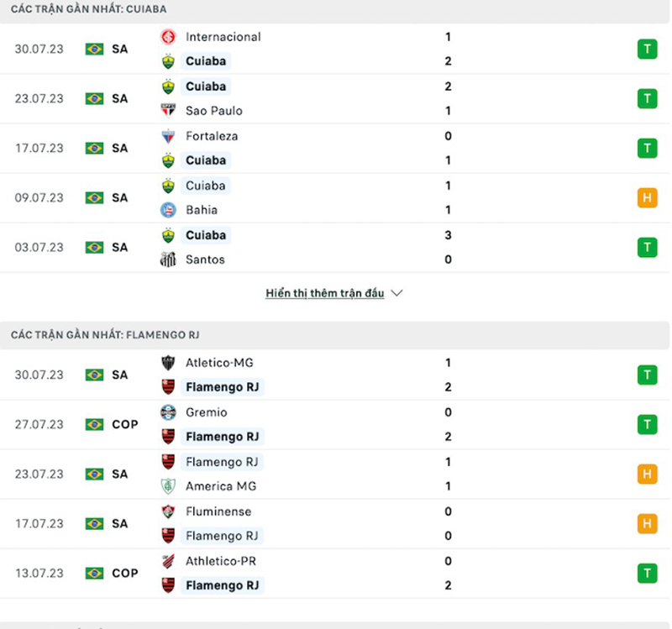The height and width of the screenshot is (629, 672).
Task: Toggle the orange H badge for Cuiaba vs Bahia
Action: pos(647,197)
